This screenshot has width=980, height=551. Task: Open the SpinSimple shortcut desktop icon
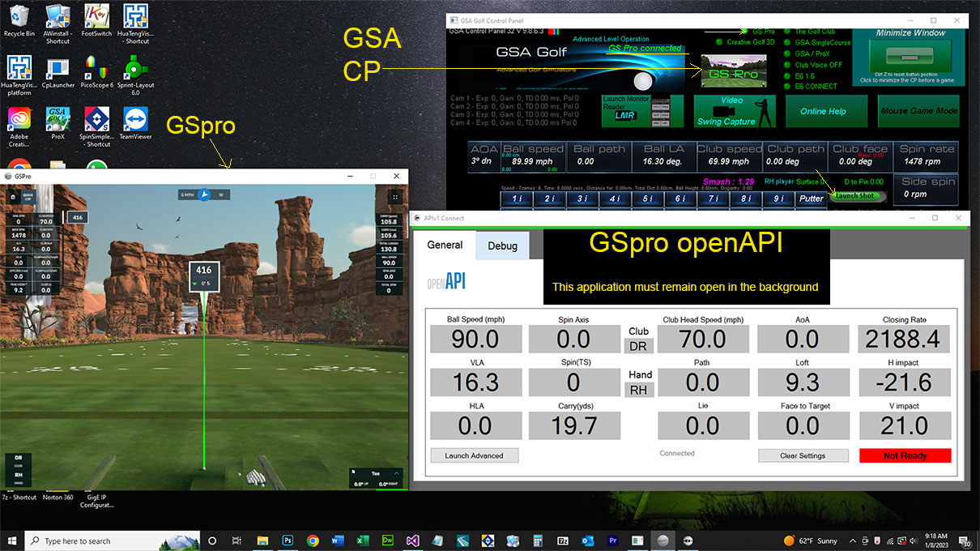pyautogui.click(x=96, y=127)
